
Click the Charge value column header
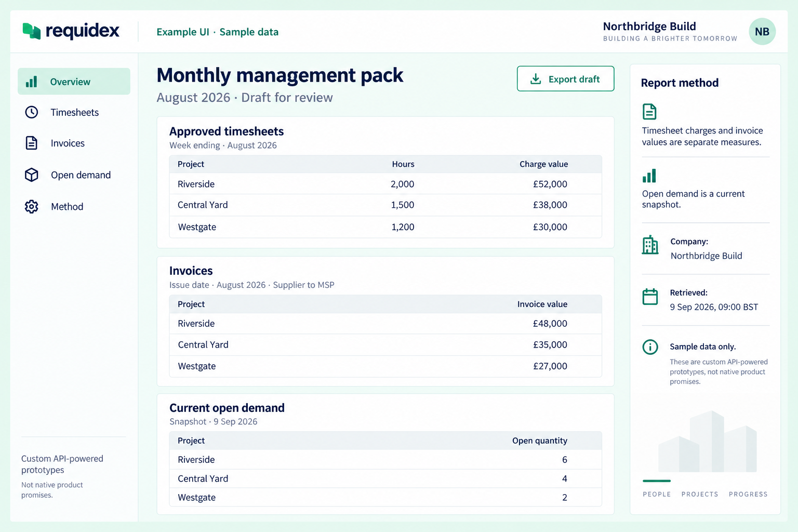click(x=543, y=164)
